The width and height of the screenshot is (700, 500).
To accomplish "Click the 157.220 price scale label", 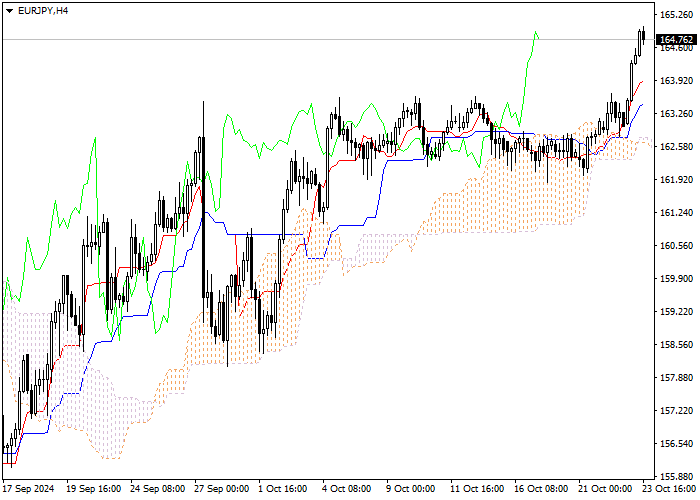I will tap(676, 411).
